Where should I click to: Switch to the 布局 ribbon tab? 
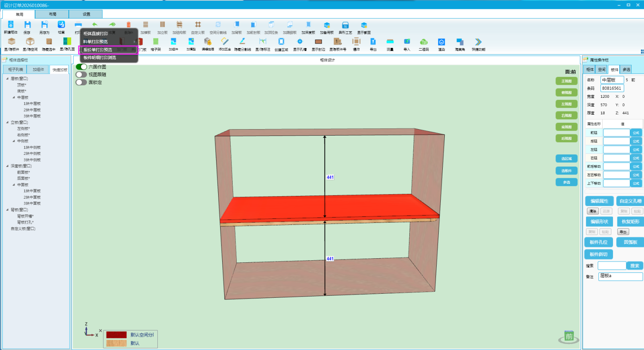pyautogui.click(x=52, y=14)
